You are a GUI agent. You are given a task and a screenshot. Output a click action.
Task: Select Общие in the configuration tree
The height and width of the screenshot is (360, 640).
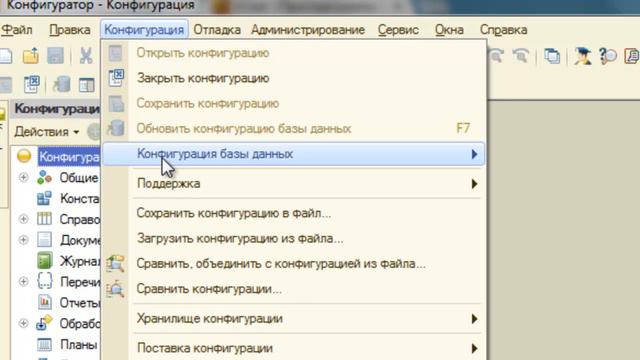coord(79,178)
